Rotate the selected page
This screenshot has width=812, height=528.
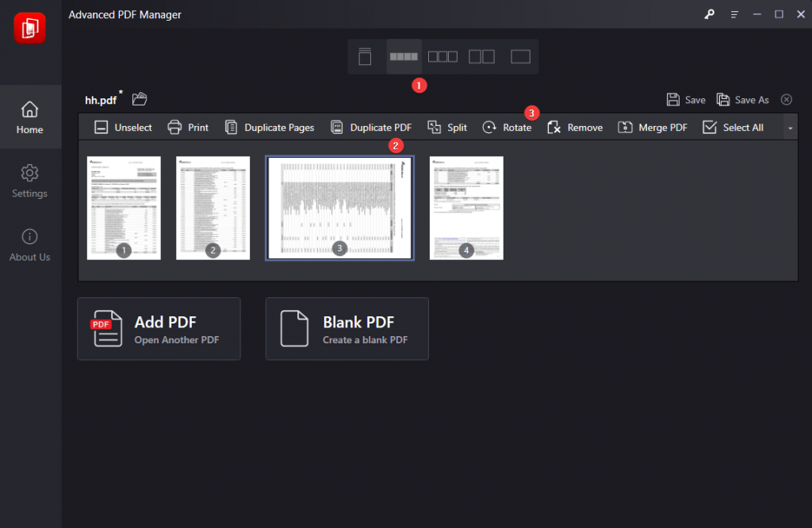tap(507, 127)
